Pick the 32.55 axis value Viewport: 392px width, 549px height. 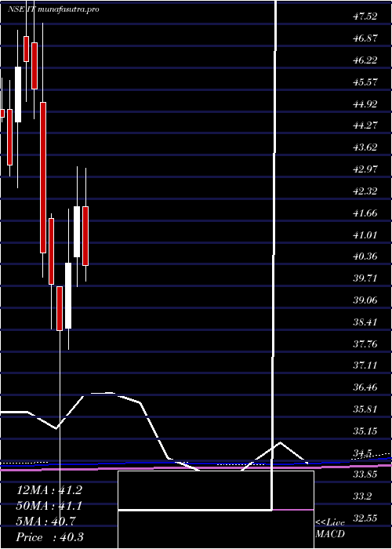[365, 518]
